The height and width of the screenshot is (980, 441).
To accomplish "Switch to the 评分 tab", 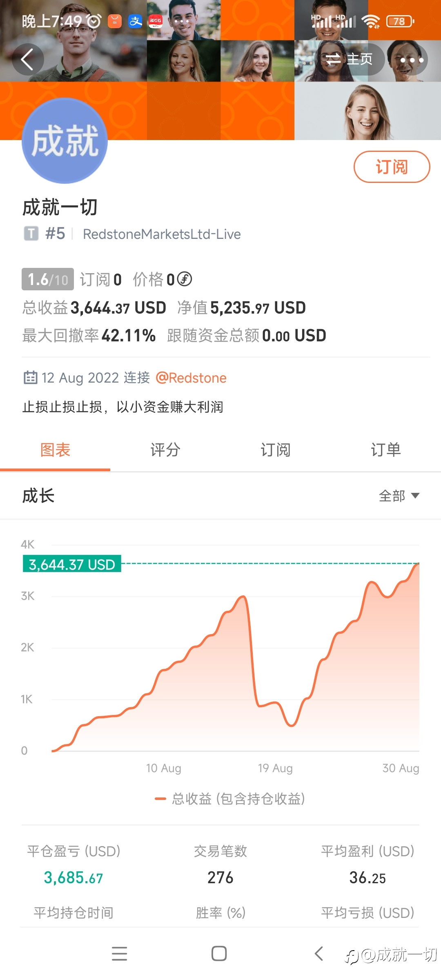I will tap(165, 450).
